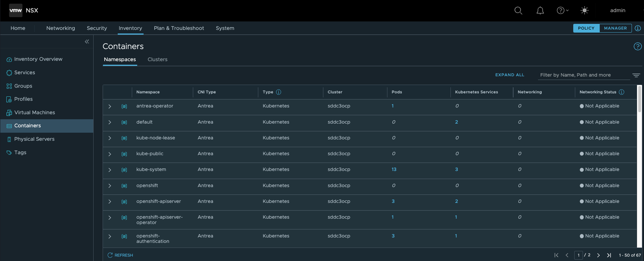Expand the openshift-apiserver row

pos(110,202)
